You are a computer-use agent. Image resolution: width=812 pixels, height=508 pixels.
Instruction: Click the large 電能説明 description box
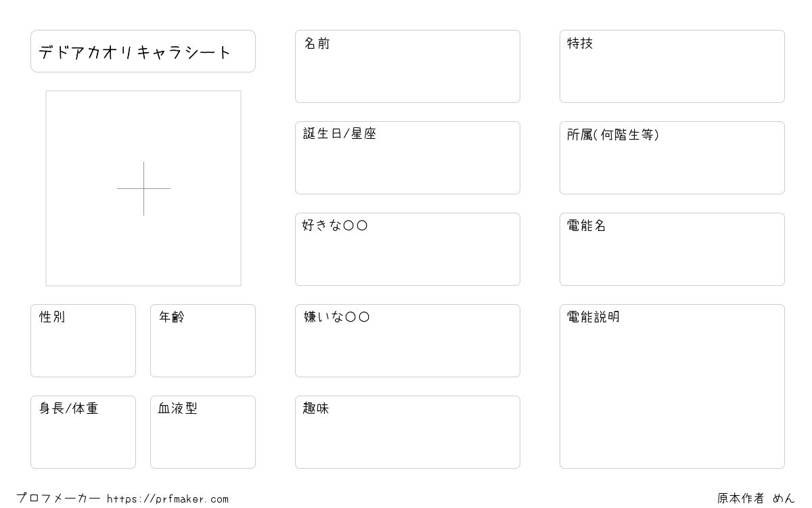(x=672, y=386)
